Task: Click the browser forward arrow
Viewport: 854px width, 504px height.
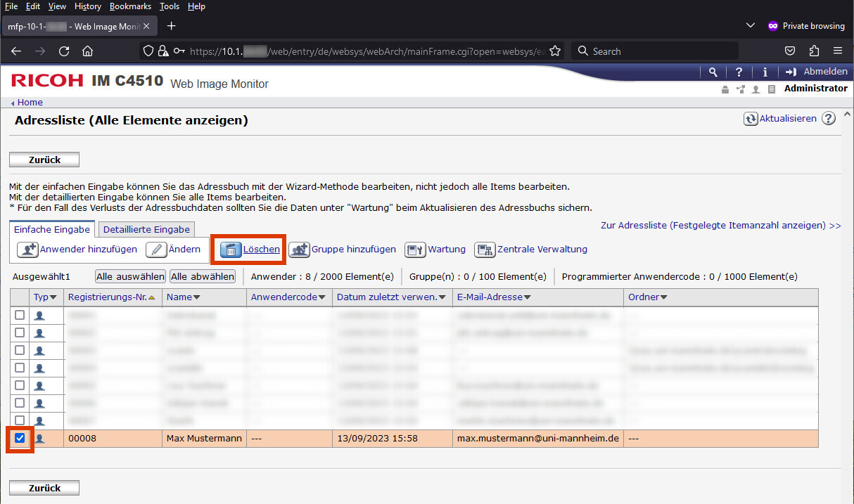Action: (x=40, y=51)
